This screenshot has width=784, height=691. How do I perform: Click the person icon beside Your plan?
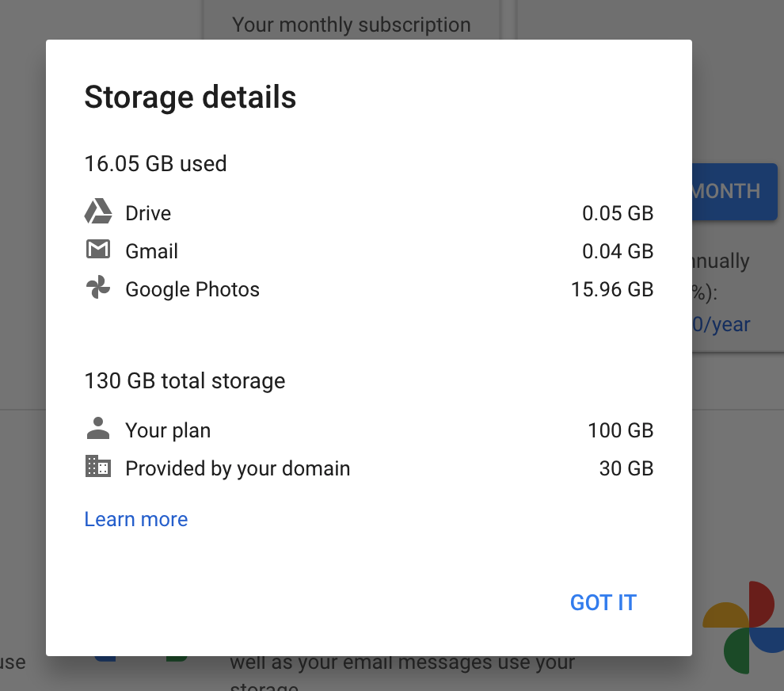click(98, 429)
